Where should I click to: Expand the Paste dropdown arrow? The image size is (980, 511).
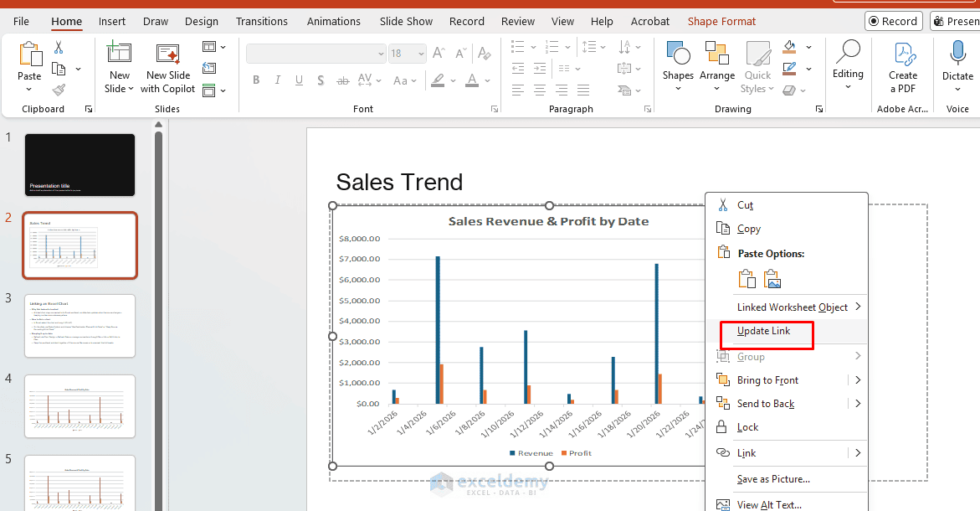click(x=29, y=90)
